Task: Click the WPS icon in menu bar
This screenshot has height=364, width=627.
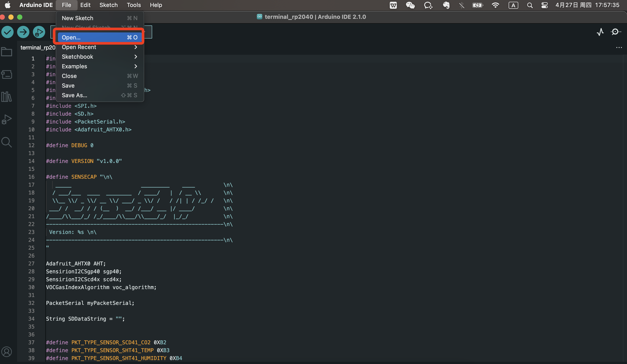Action: pos(393,5)
